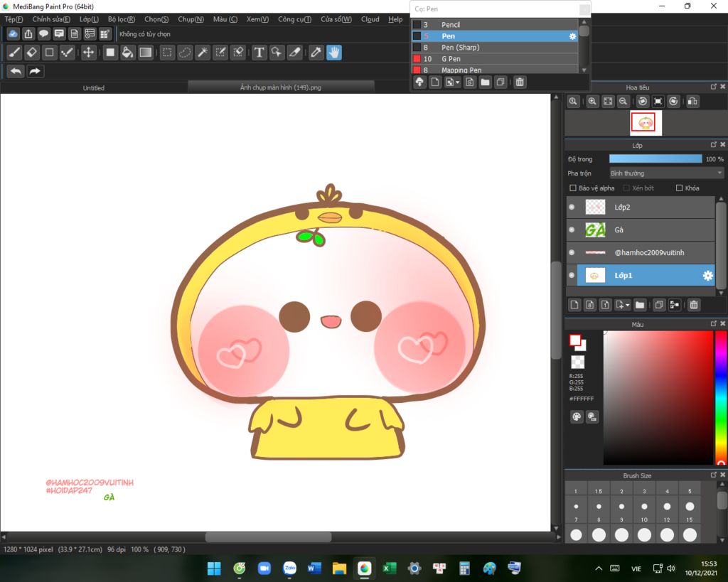Detach the Hoa tiêu navigator panel
This screenshot has width=728, height=582.
click(x=714, y=87)
